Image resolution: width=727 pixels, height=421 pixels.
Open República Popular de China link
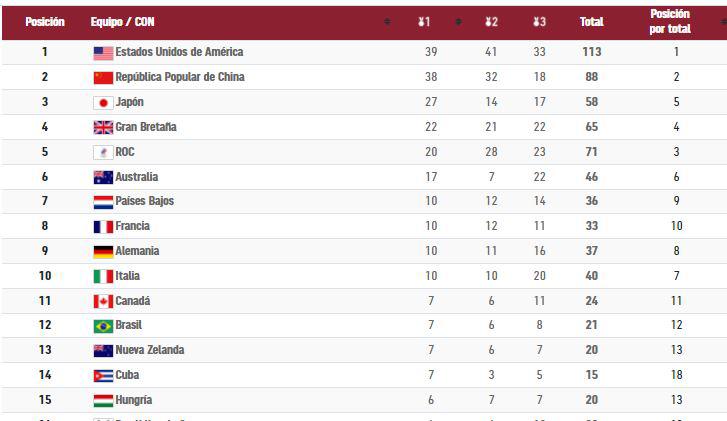pos(180,77)
